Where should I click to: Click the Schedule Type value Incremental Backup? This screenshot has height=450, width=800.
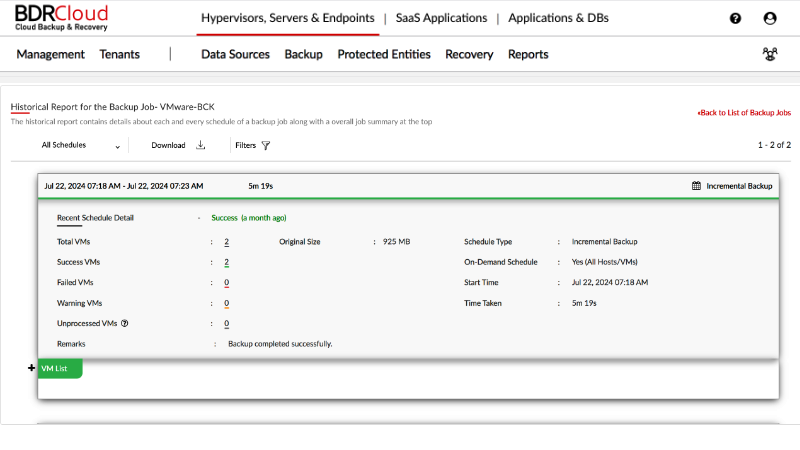[x=605, y=242]
